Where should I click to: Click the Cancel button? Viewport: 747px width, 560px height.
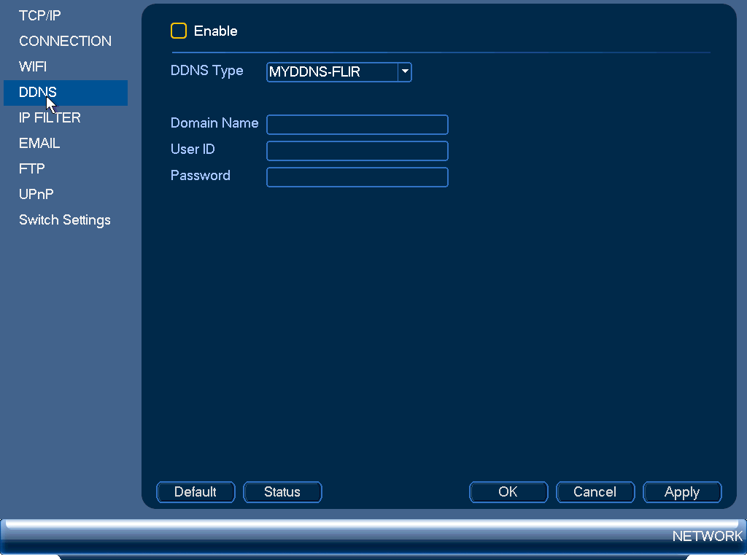click(x=595, y=492)
